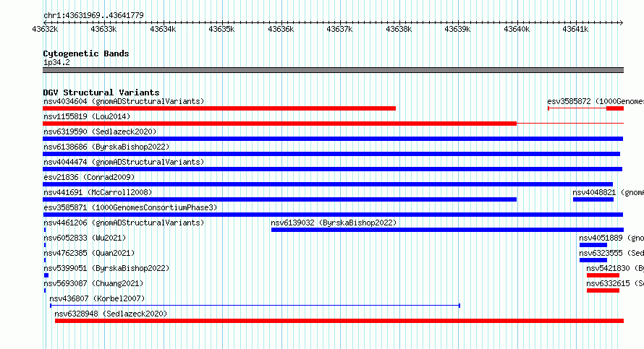Open the nsv5693087 (Chuang2021) label
The width and height of the screenshot is (644, 349).
93,283
